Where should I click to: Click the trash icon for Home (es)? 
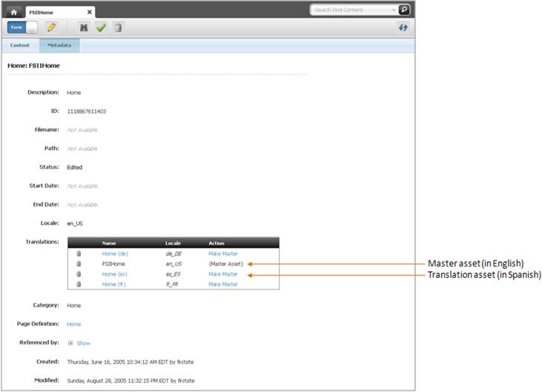click(x=79, y=274)
